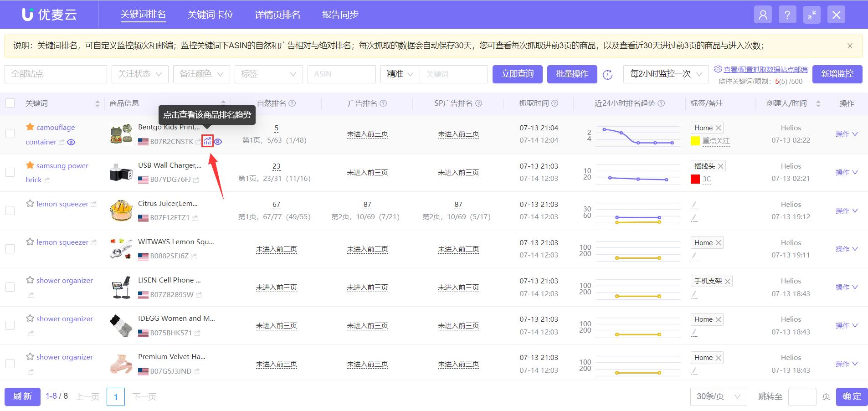Check the checkbox on the Citrus Juicer row
The width and height of the screenshot is (868, 411).
[10, 210]
